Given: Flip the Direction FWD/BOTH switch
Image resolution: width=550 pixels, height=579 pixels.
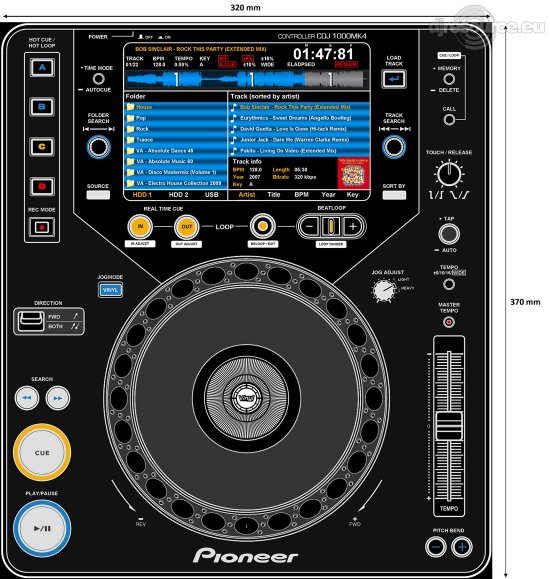Looking at the screenshot, I should (x=31, y=321).
